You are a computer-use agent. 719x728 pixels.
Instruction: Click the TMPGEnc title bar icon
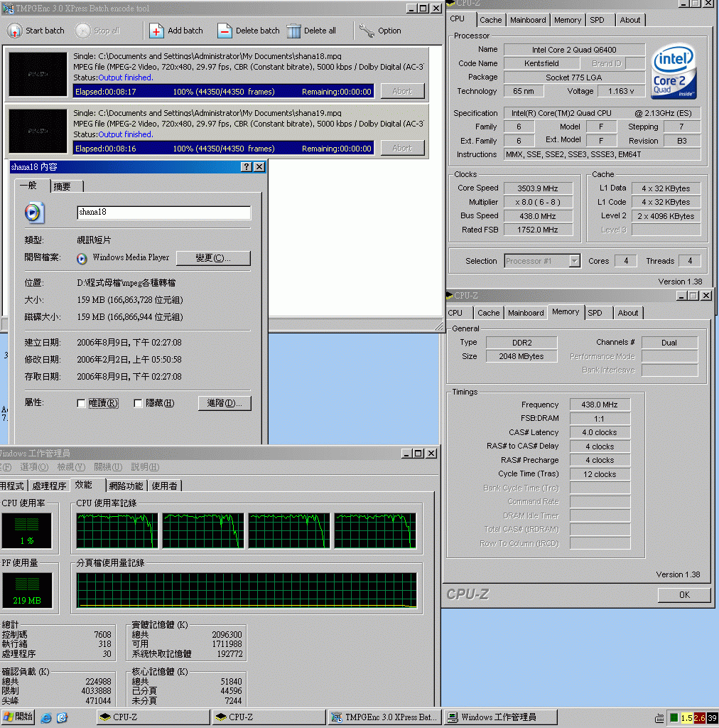[x=9, y=9]
